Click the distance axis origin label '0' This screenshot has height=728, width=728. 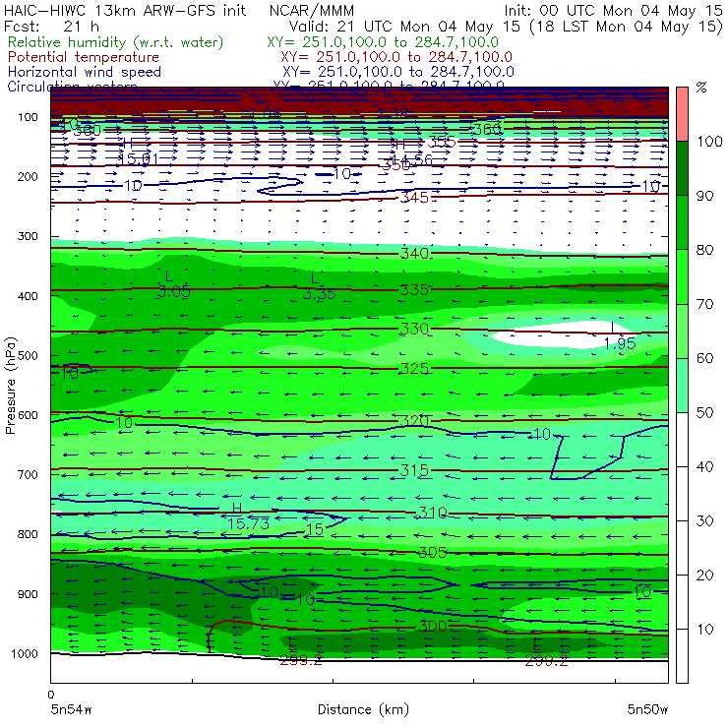click(x=51, y=695)
